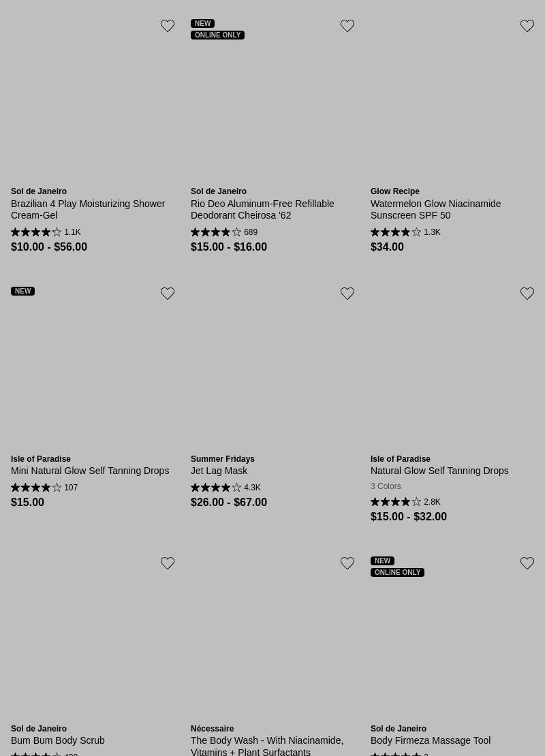This screenshot has height=756, width=545.
Task: Open Rio Deo Aluminum-Free Refillable Deodorant
Action: click(x=262, y=209)
